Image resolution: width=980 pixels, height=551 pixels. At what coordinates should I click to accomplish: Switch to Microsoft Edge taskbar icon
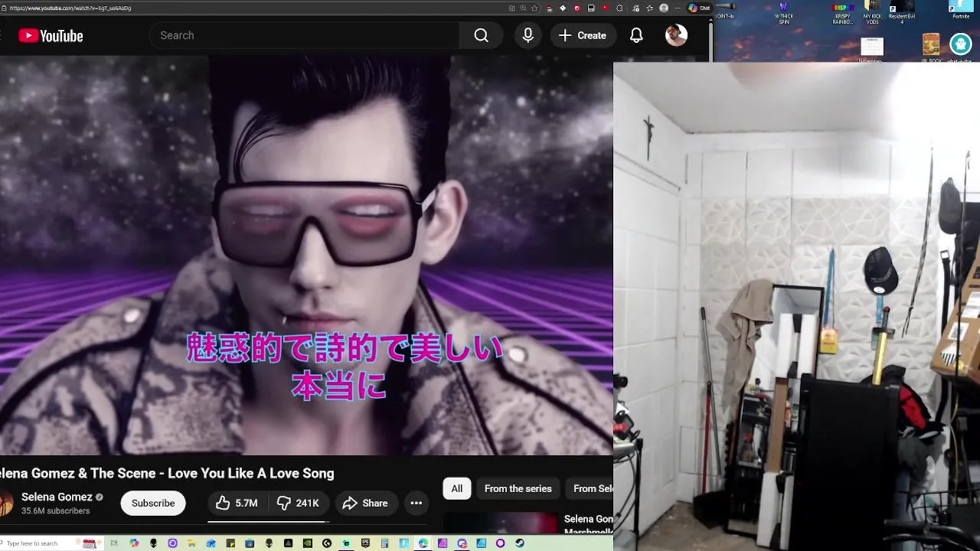[423, 543]
